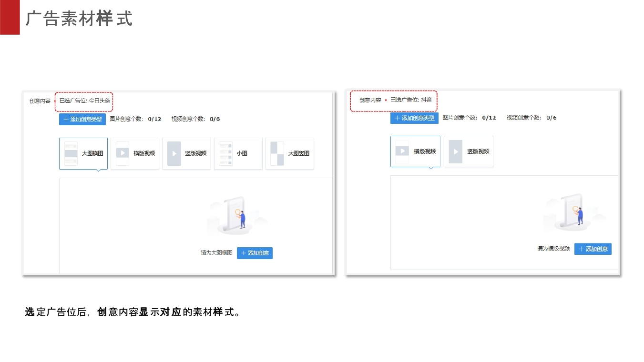Select the 竖版视频 creative type in 抖音 panel

tap(469, 151)
